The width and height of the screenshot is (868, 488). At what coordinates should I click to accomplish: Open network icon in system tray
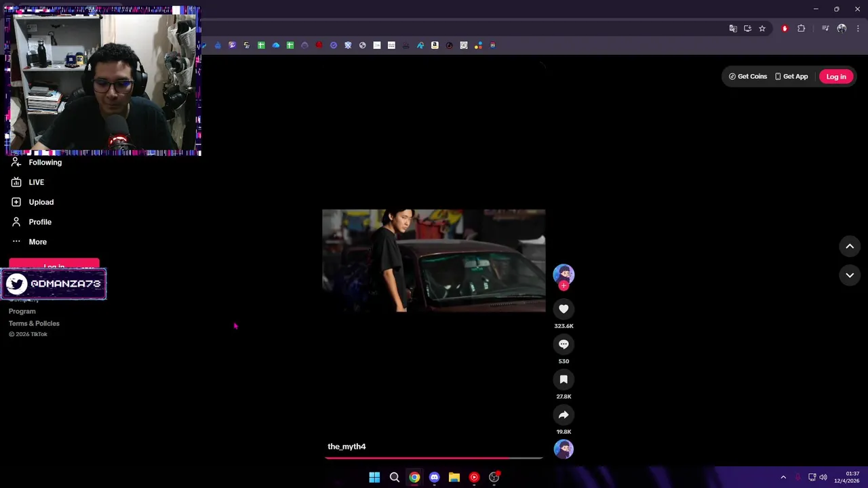pyautogui.click(x=812, y=477)
